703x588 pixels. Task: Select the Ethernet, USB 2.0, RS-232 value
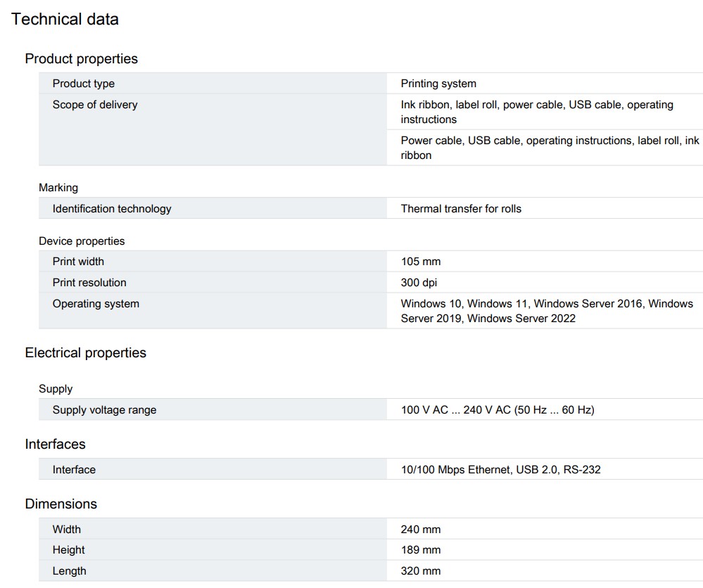pyautogui.click(x=500, y=470)
